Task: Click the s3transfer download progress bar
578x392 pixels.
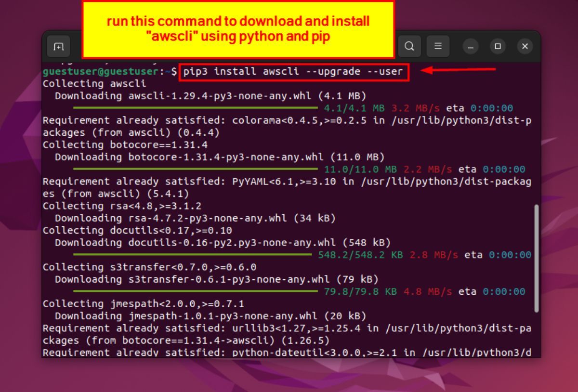Action: click(196, 291)
